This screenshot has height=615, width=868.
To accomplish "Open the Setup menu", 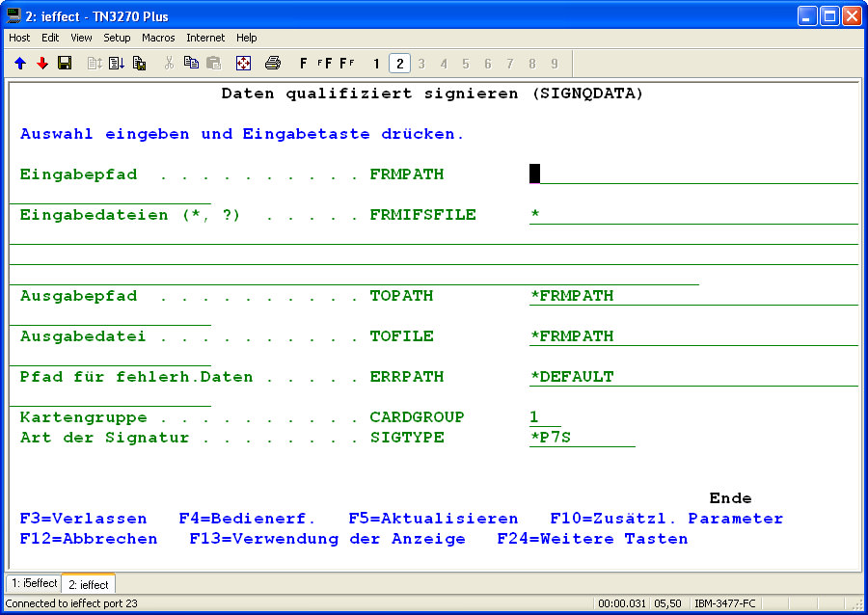I will (x=117, y=38).
